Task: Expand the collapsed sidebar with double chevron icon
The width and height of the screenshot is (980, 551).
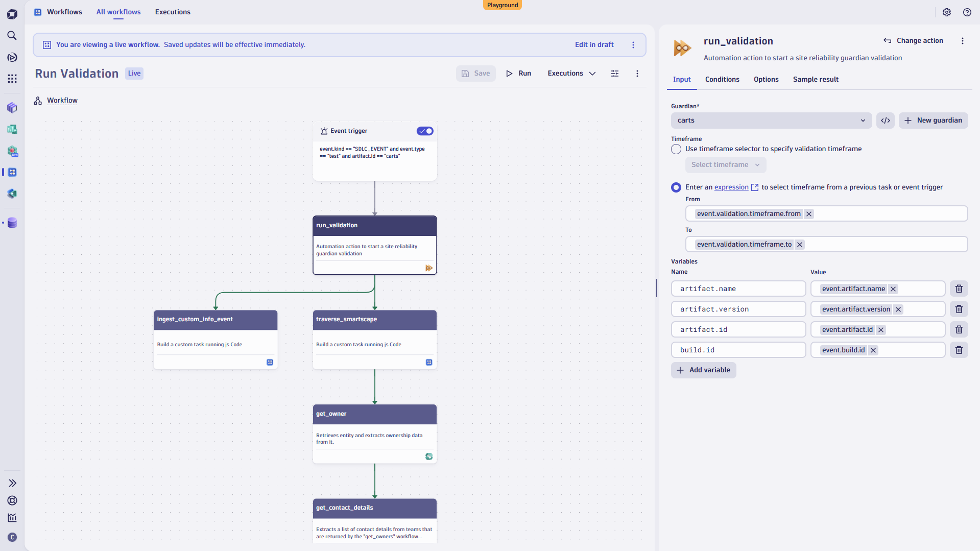Action: [12, 483]
